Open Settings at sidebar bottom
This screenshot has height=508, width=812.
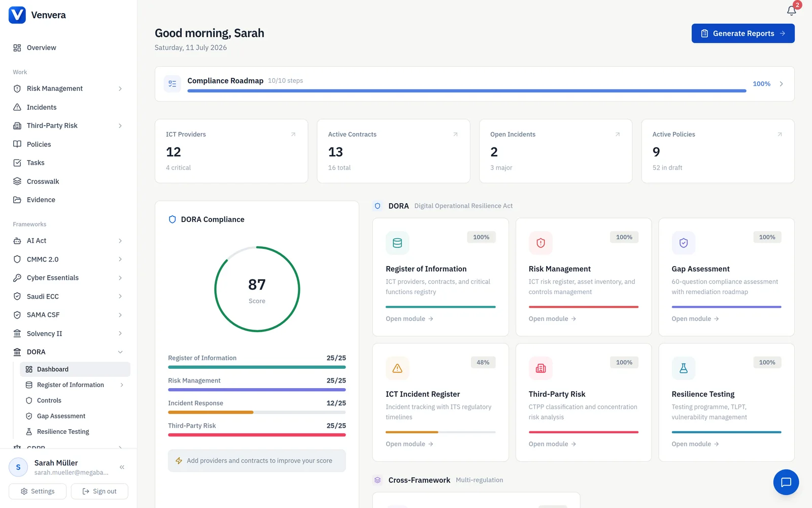click(38, 491)
